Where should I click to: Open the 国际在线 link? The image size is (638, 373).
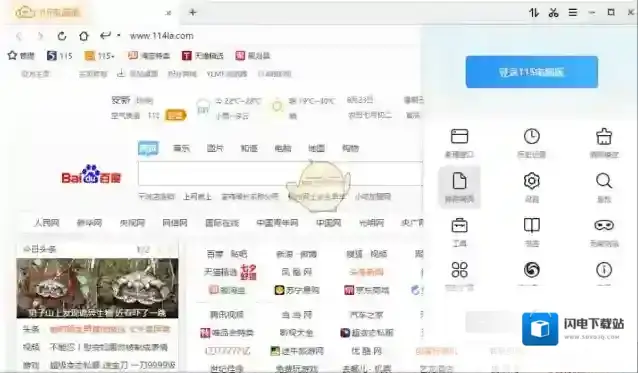222,223
